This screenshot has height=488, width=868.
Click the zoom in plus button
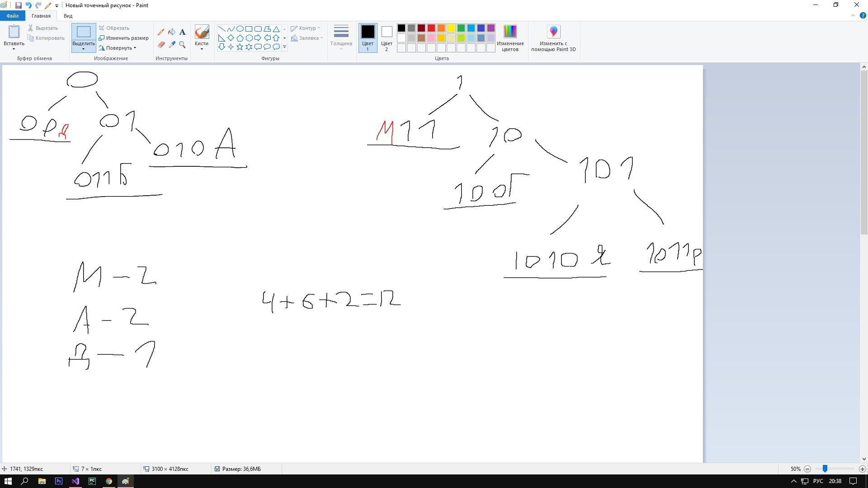pos(862,469)
